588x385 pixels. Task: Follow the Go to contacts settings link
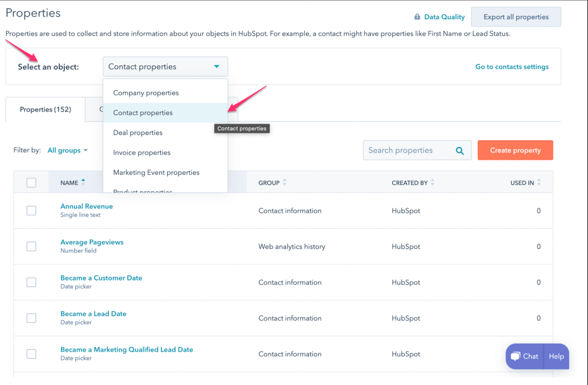pyautogui.click(x=512, y=67)
